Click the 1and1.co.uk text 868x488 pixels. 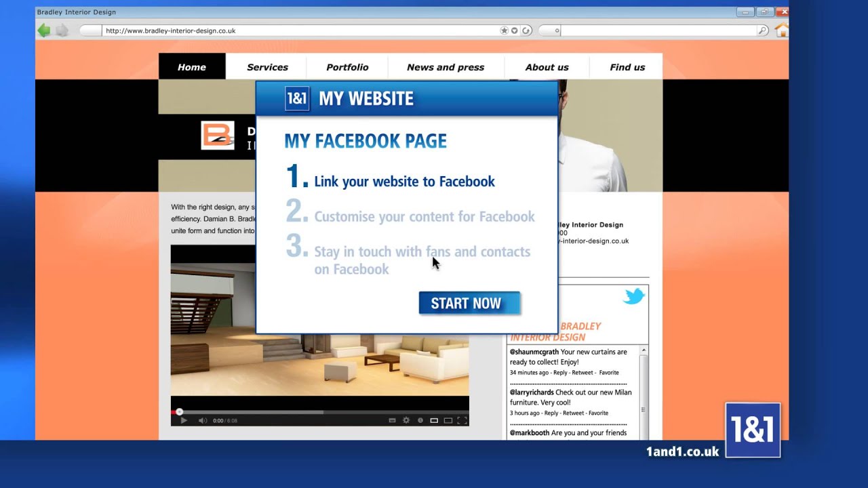point(682,451)
